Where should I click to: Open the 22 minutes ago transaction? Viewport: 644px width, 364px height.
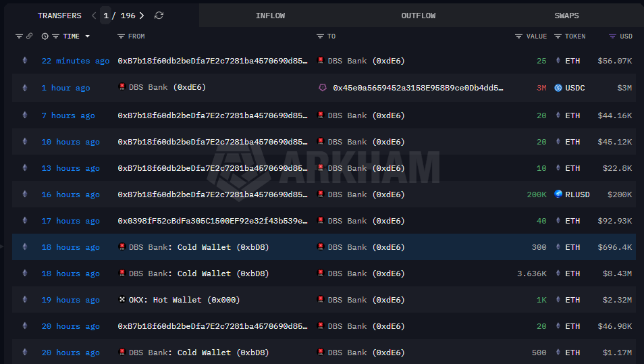click(76, 61)
